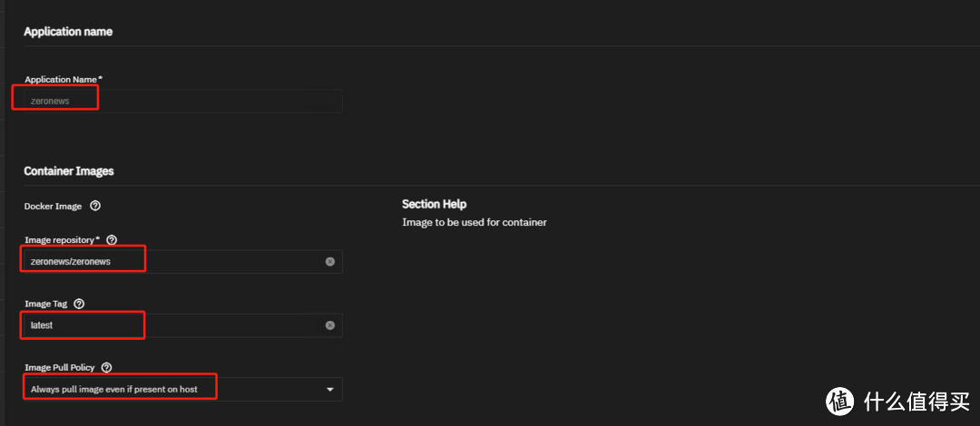This screenshot has width=980, height=426.
Task: Expand the Image Pull Policy dropdown arrow
Action: coord(329,390)
